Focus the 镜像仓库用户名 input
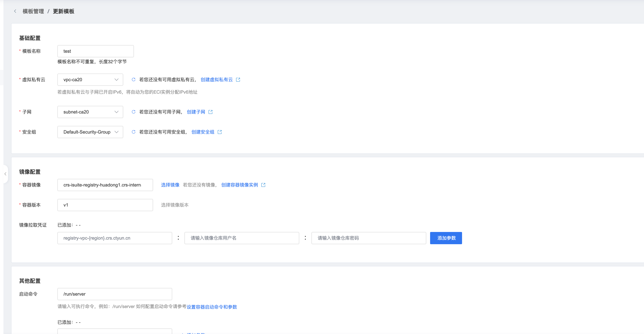Viewport: 644px width, 334px height. pyautogui.click(x=241, y=238)
